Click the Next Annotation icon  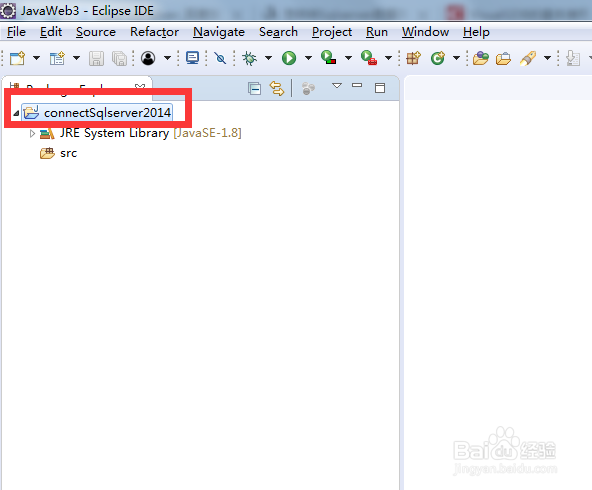(x=573, y=58)
